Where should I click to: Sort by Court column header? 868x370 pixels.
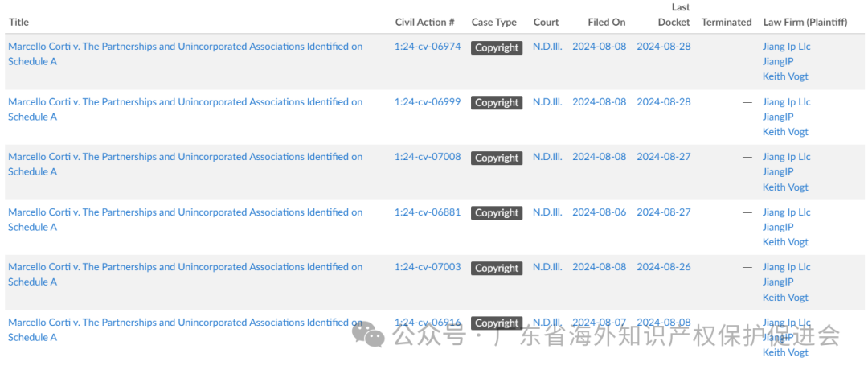(546, 23)
